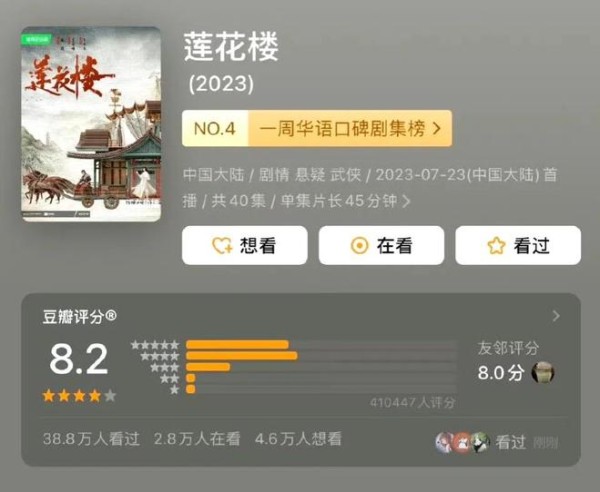Image resolution: width=600 pixels, height=492 pixels.
Task: Open chevron on 一周华语口碑剧集榜 banner
Action: (x=437, y=129)
